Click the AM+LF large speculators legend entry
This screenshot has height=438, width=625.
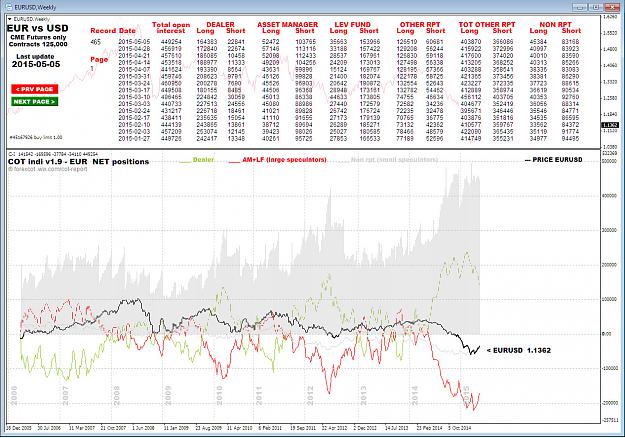(278, 160)
